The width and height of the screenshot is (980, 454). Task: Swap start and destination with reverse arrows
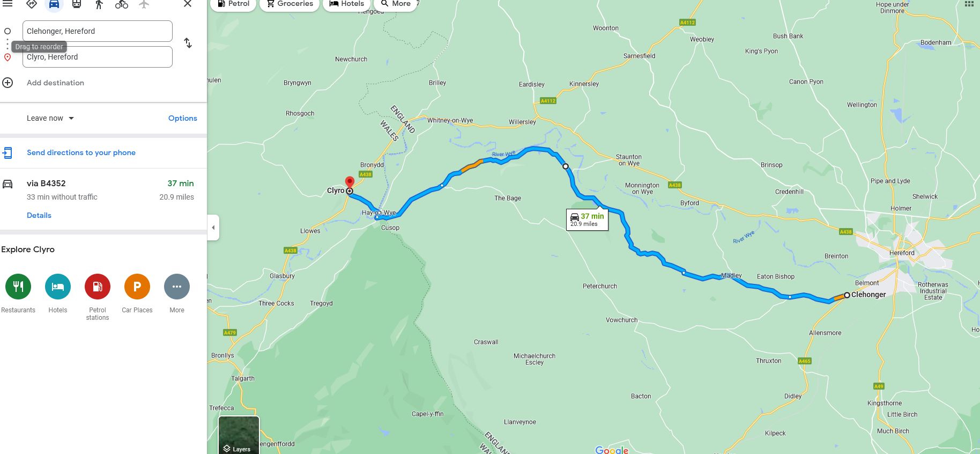tap(188, 43)
